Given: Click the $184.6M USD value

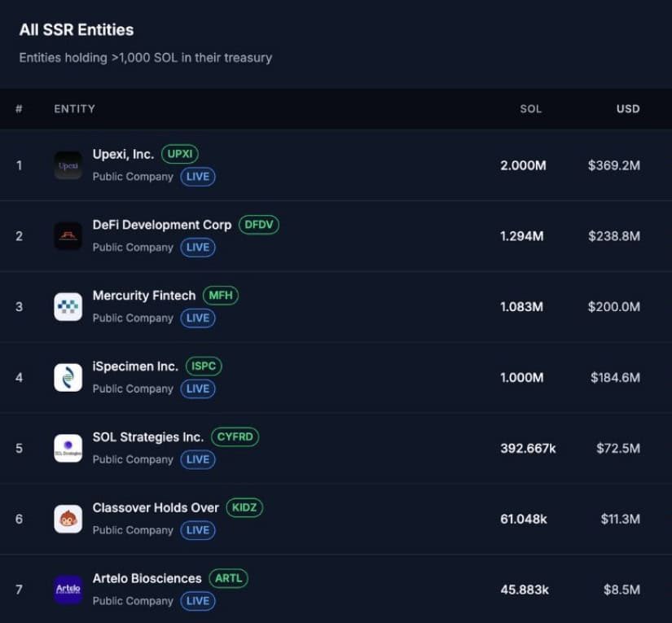Looking at the screenshot, I should (x=616, y=378).
